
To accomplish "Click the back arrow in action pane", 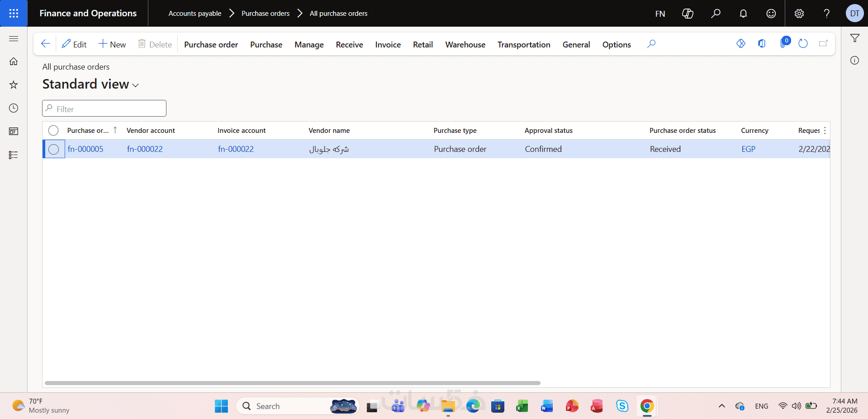I will pyautogui.click(x=45, y=44).
